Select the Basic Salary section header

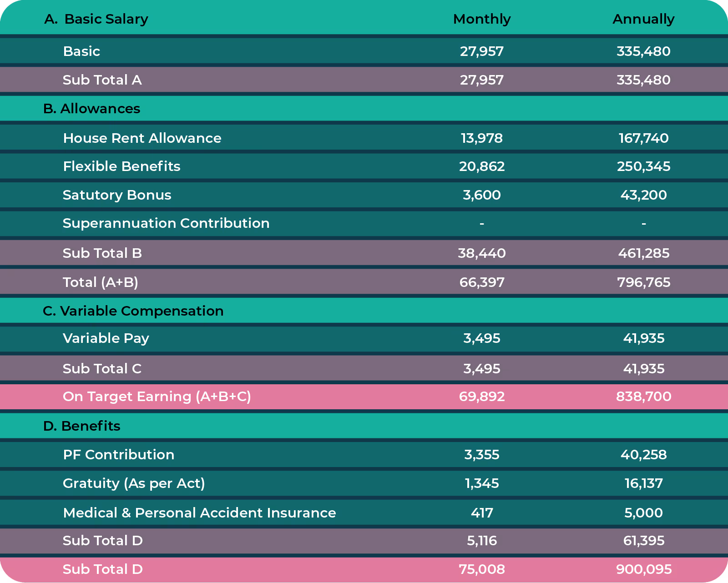pos(97,19)
